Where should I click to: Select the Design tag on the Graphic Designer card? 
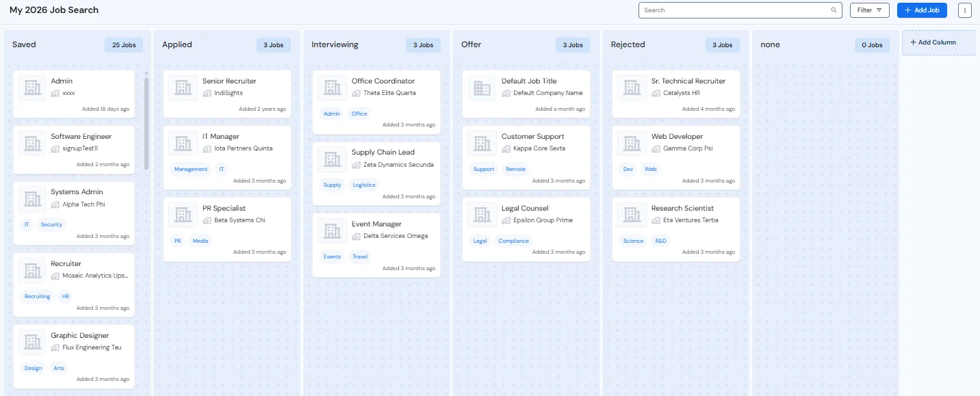coord(33,368)
